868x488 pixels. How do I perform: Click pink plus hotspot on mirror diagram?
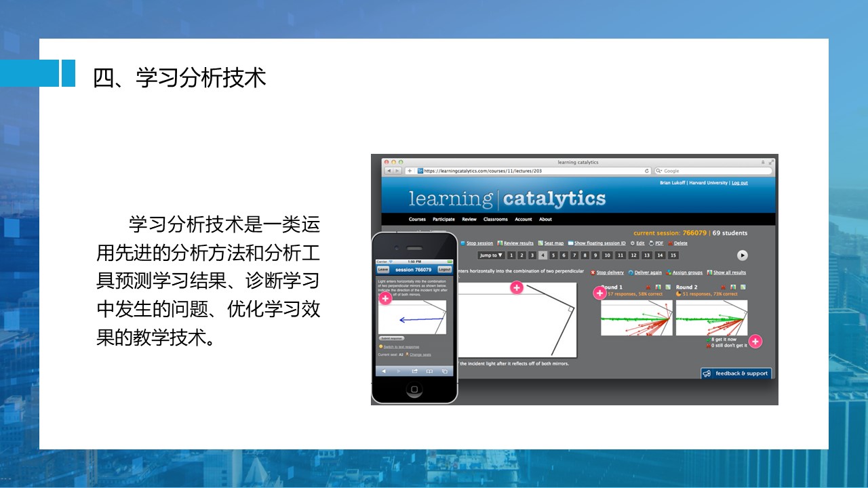[x=517, y=288]
